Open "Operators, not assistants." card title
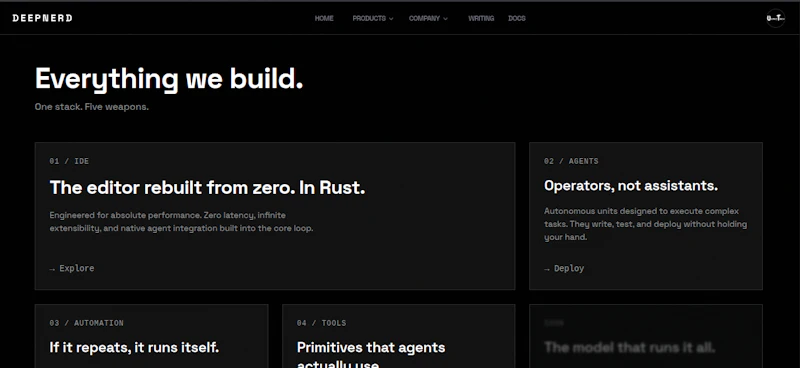Viewport: 800px width, 368px height. [x=631, y=186]
